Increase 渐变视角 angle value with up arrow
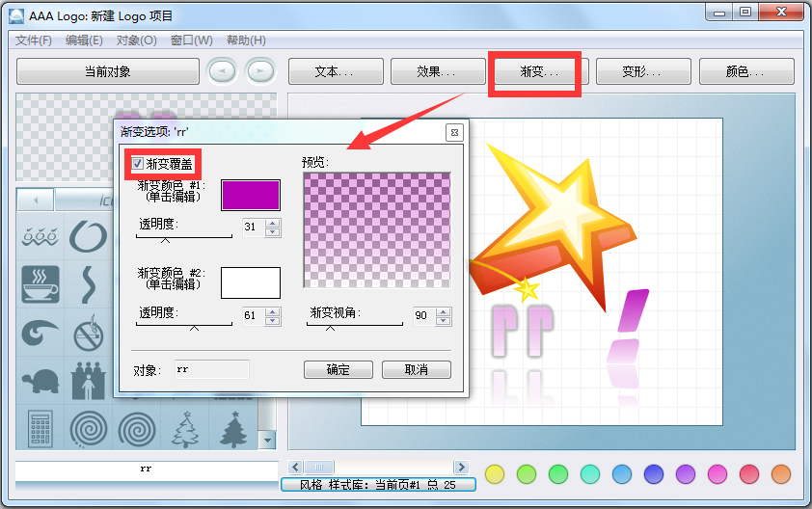 point(443,311)
